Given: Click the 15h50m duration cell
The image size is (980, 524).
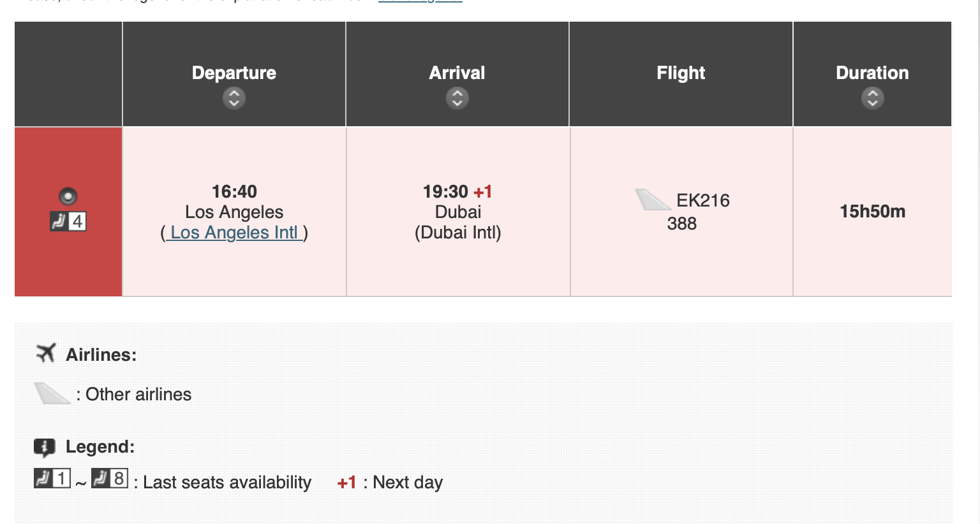Looking at the screenshot, I should click(x=872, y=212).
